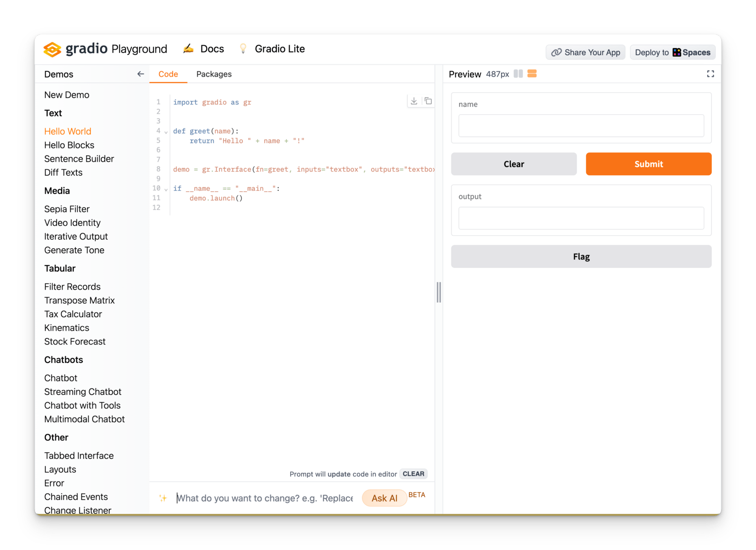Image resolution: width=756 pixels, height=550 pixels.
Task: Choose the Error demo
Action: tap(54, 483)
